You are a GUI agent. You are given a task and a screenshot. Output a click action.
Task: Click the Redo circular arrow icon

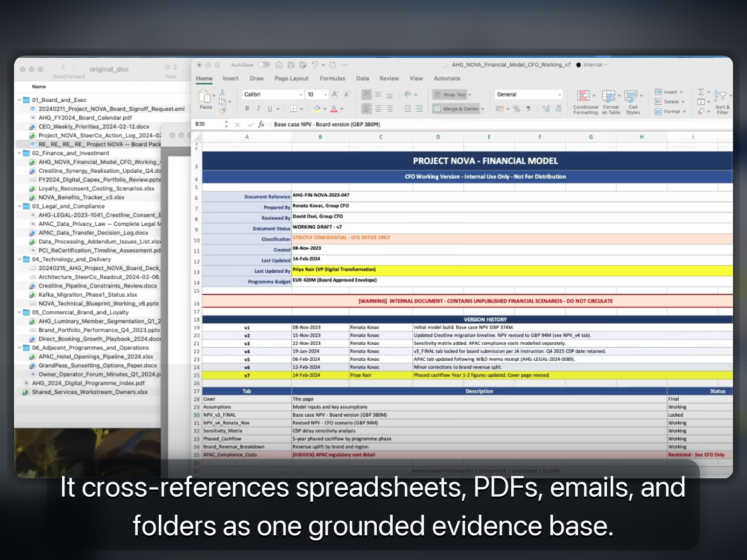[x=332, y=65]
